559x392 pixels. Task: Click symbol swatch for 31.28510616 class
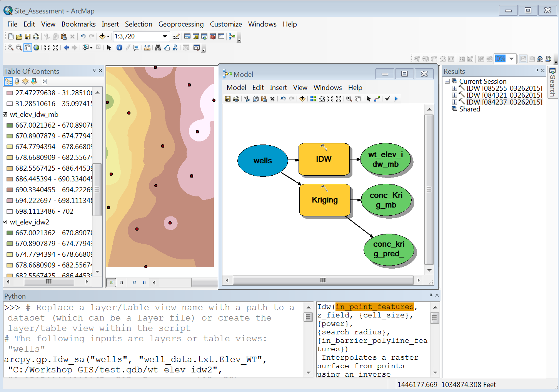pyautogui.click(x=10, y=104)
